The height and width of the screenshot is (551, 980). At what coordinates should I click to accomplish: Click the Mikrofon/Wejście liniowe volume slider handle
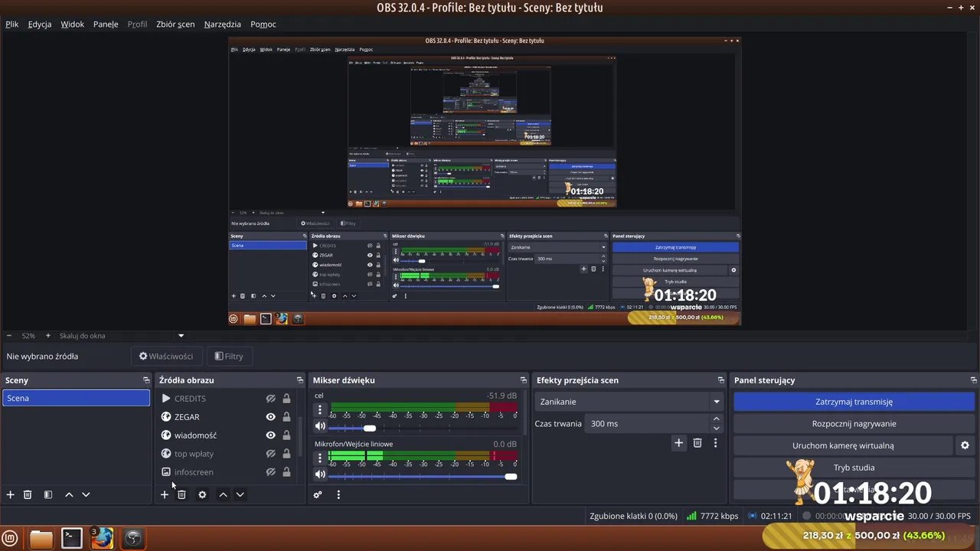click(511, 477)
